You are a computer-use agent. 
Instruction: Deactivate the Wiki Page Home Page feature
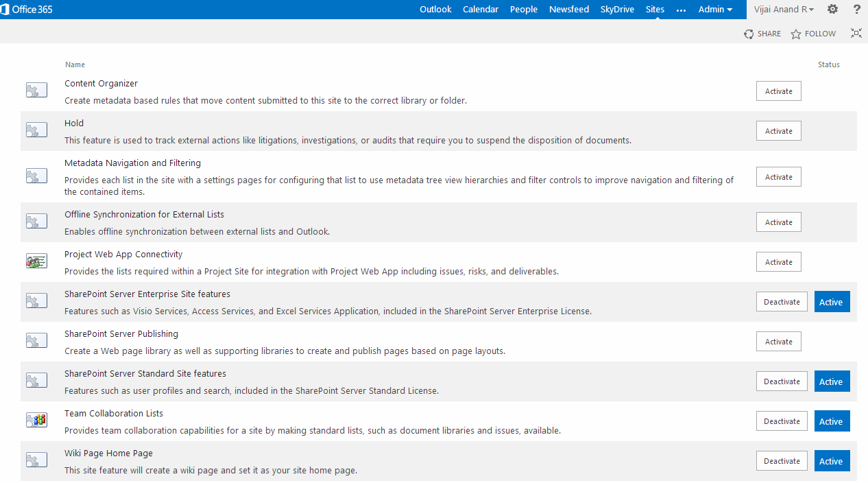coord(782,461)
